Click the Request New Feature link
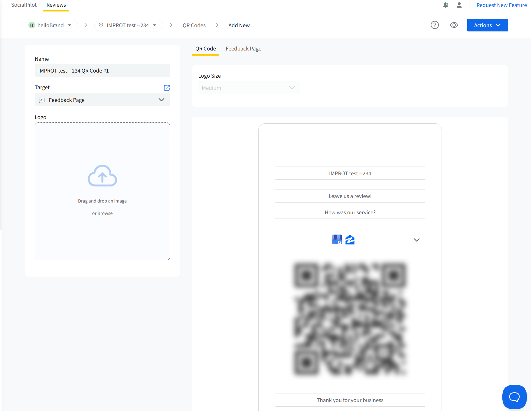 tap(502, 5)
